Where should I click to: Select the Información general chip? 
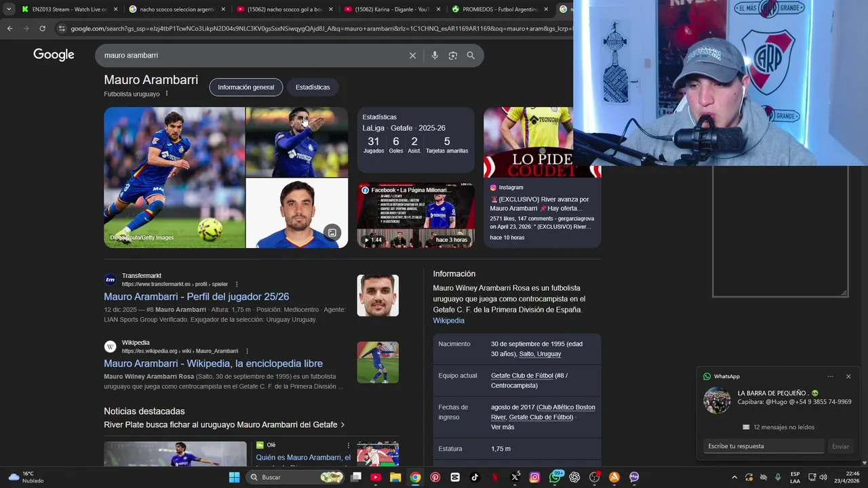(246, 87)
